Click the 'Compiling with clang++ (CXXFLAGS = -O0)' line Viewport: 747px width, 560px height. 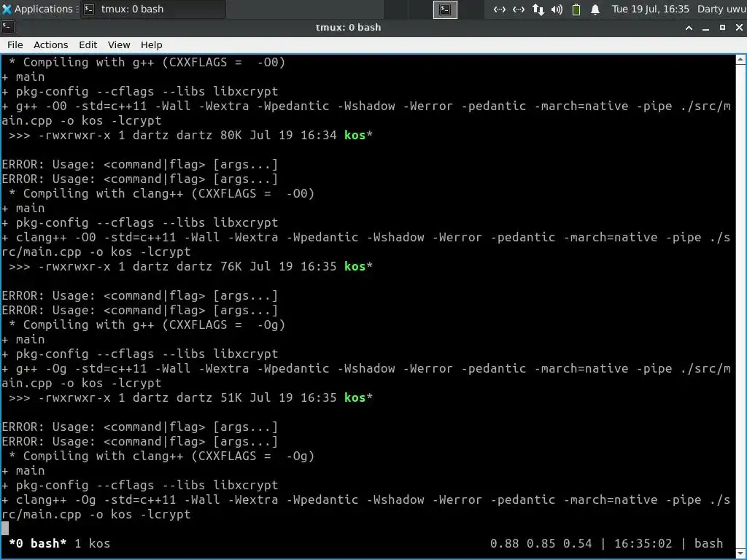tap(161, 193)
